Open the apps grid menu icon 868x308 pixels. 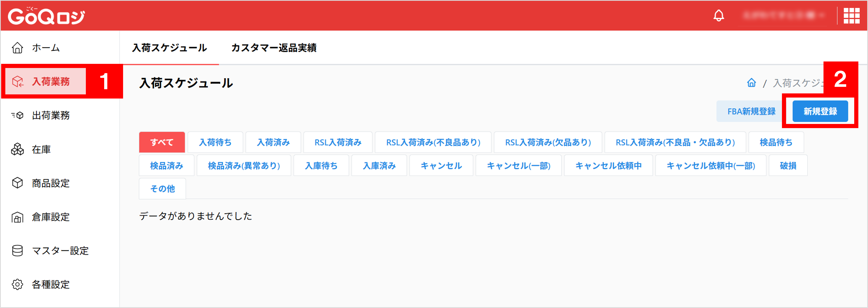(851, 16)
